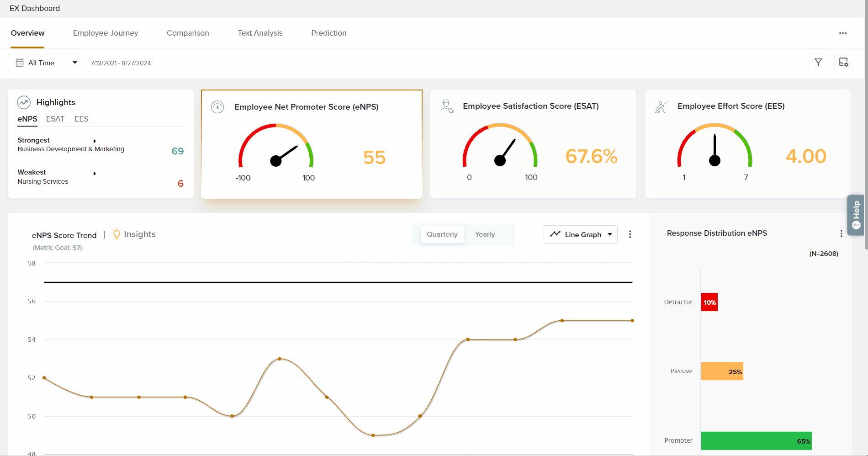868x456 pixels.
Task: Open the filter funnel icon
Action: 818,63
